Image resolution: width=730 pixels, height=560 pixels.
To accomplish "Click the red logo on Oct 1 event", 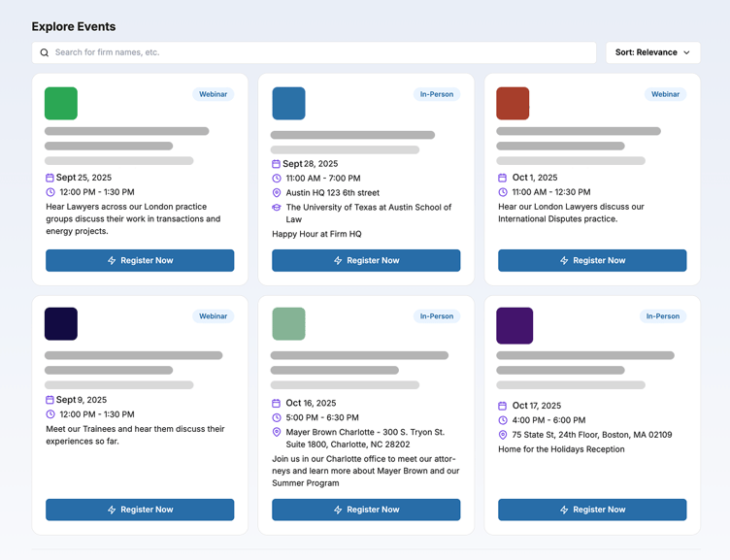I will pos(513,103).
